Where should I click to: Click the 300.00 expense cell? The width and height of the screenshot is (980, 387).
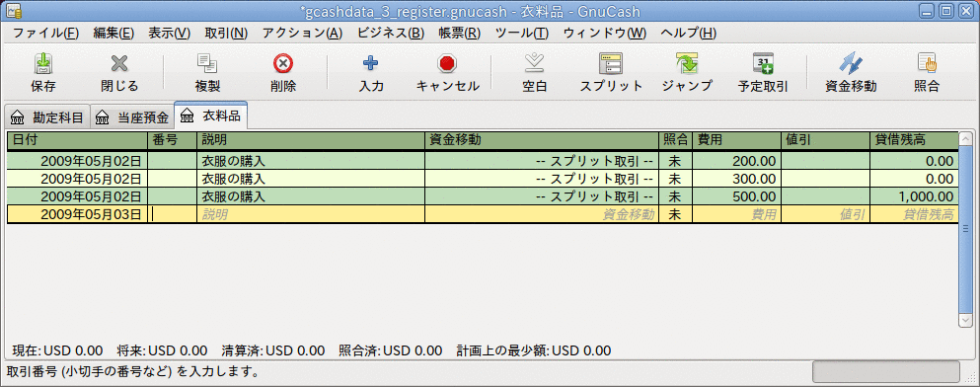(737, 179)
